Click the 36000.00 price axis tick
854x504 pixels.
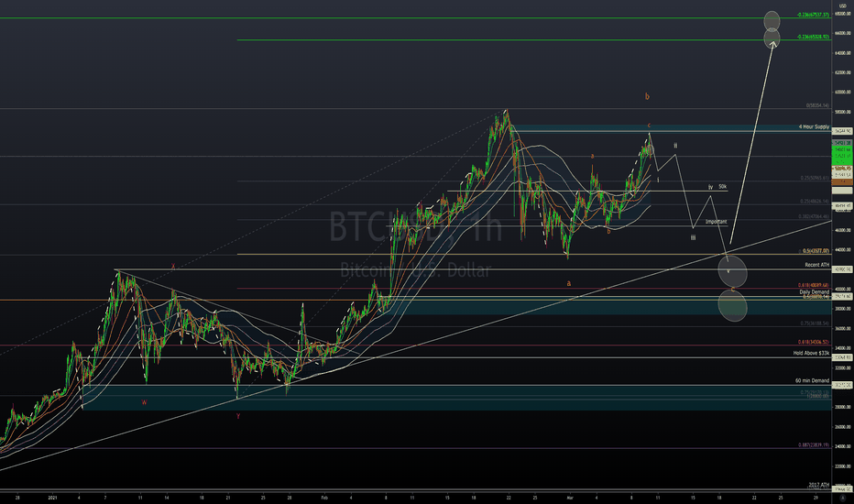click(x=843, y=329)
